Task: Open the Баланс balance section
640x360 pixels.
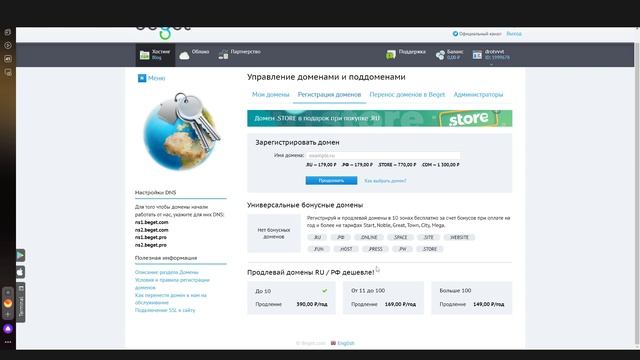Action: [449, 54]
